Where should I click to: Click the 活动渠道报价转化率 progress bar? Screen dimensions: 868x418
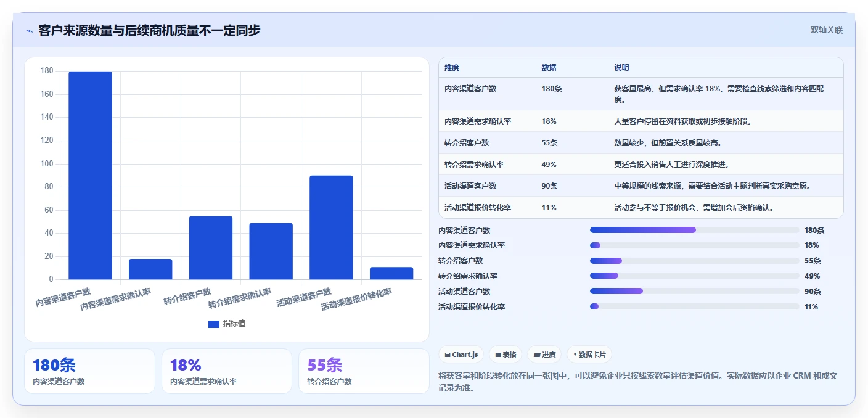pos(694,306)
